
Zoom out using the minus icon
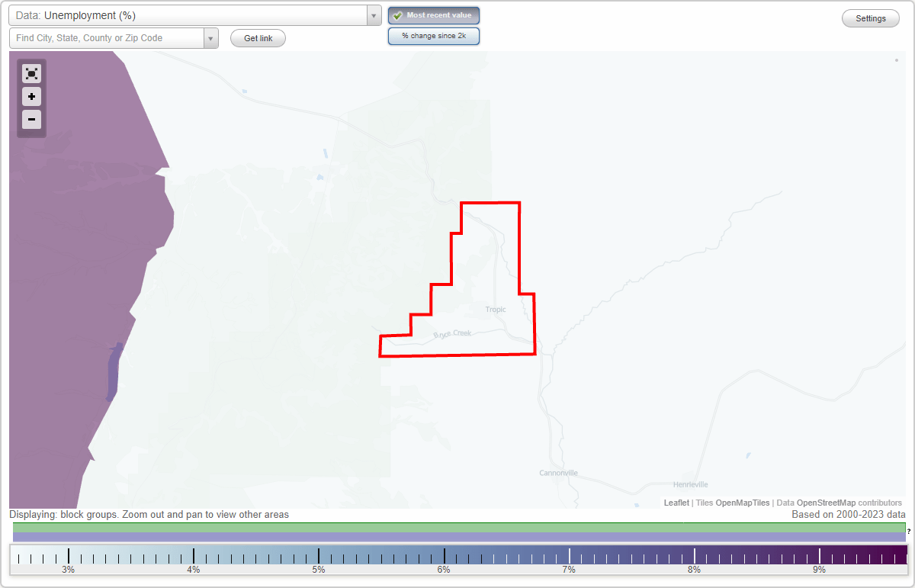click(31, 120)
